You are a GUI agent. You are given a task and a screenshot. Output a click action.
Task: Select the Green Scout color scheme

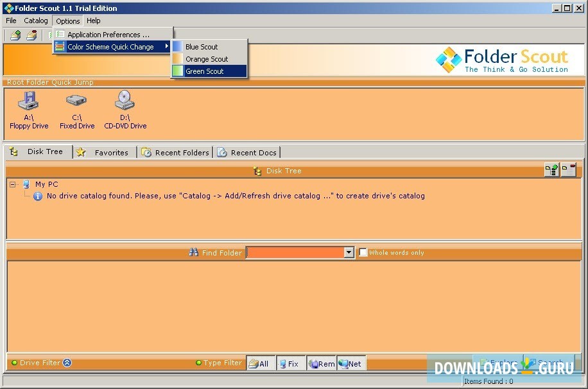(209, 71)
